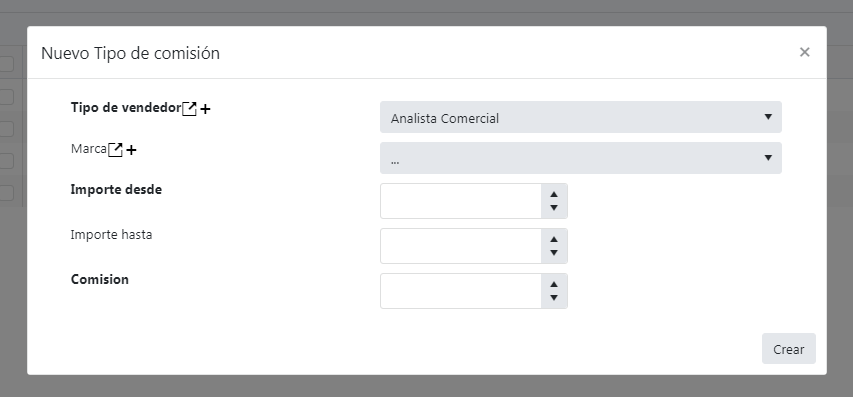Decrease Importe desde with down arrow

click(x=554, y=207)
